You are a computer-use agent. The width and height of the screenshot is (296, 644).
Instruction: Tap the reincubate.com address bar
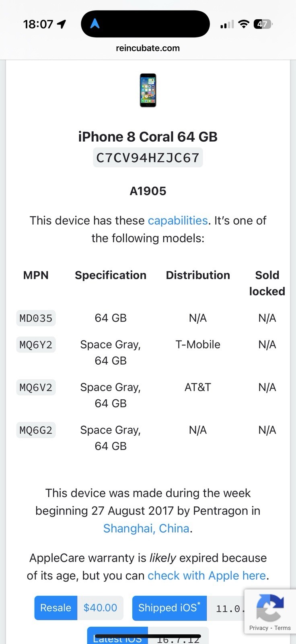148,48
